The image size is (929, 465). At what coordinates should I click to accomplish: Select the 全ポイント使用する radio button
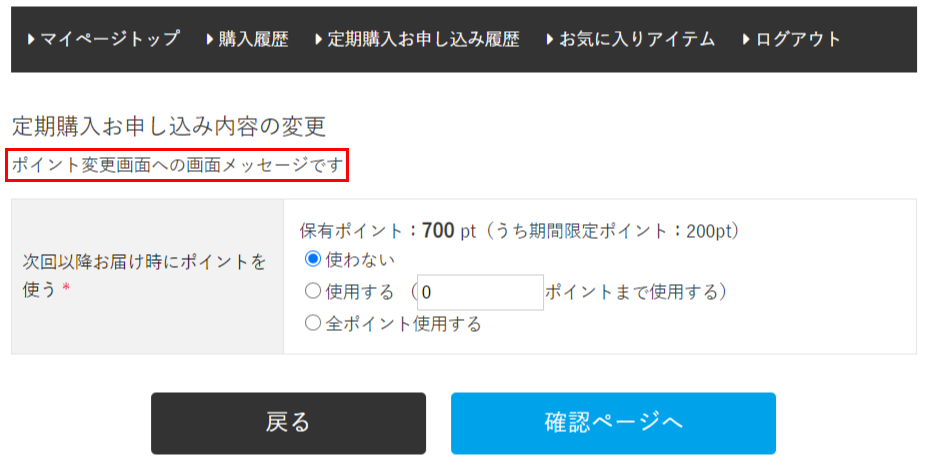[313, 324]
